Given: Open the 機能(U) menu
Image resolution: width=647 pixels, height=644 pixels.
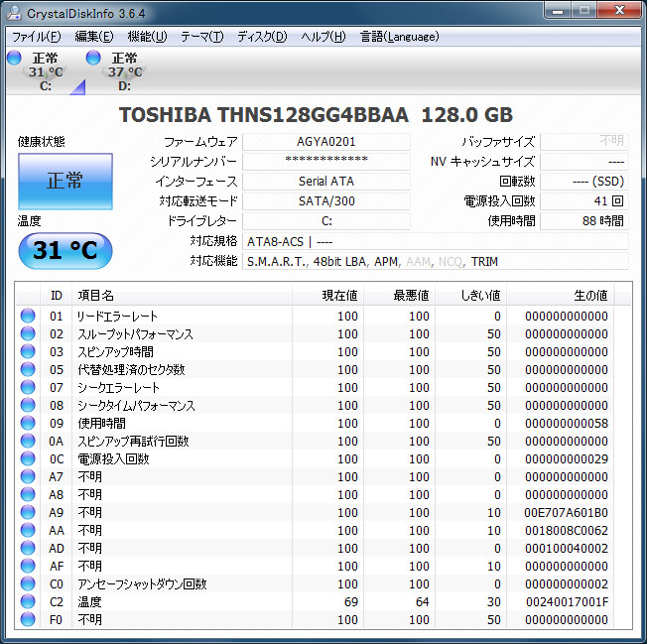Looking at the screenshot, I should tap(147, 37).
